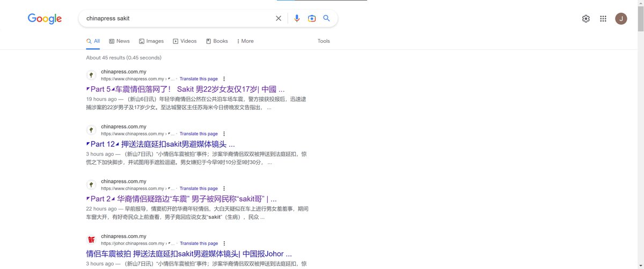Screen dimensions: 644x269
Task: Click the 19 hours ago snippet text
Action: coord(101,99)
